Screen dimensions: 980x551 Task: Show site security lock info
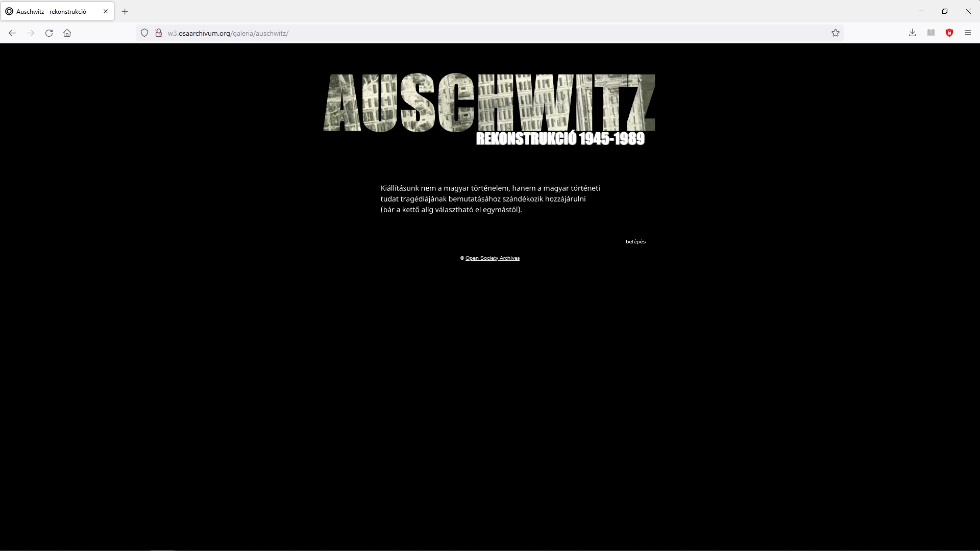159,33
